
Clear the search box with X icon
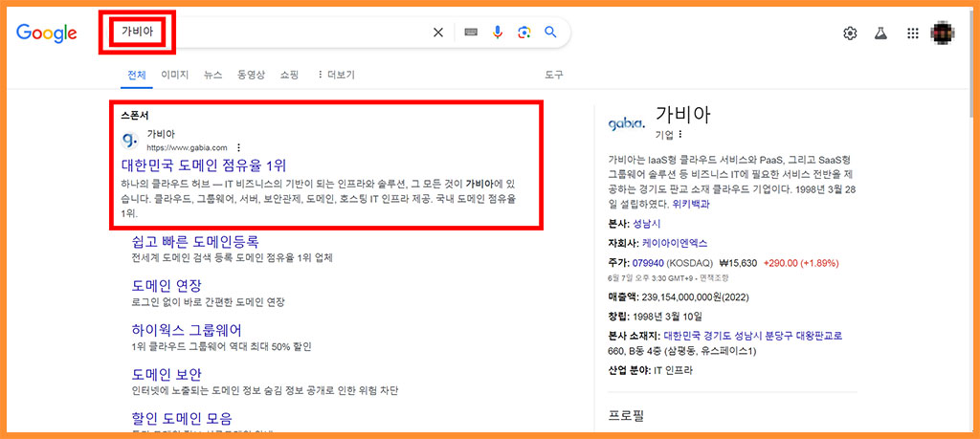coord(438,33)
